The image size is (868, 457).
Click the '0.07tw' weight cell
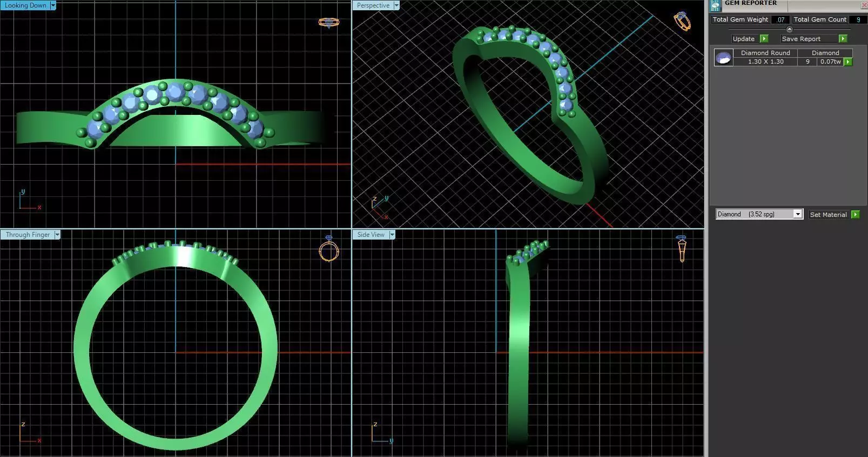coord(830,62)
